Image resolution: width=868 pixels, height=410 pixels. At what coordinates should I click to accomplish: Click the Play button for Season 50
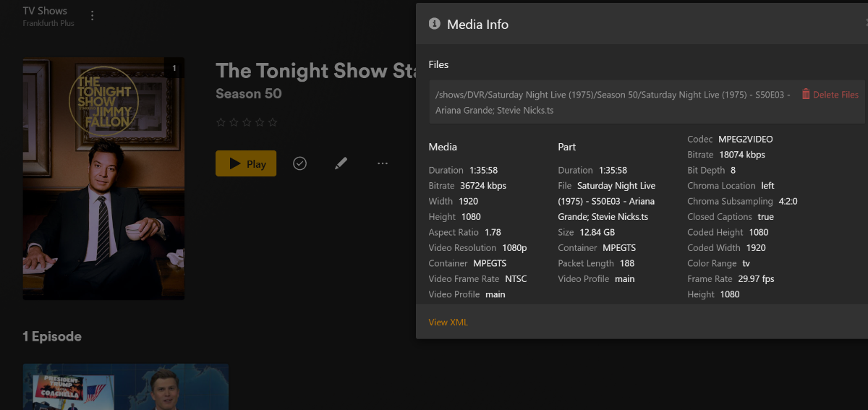point(246,164)
